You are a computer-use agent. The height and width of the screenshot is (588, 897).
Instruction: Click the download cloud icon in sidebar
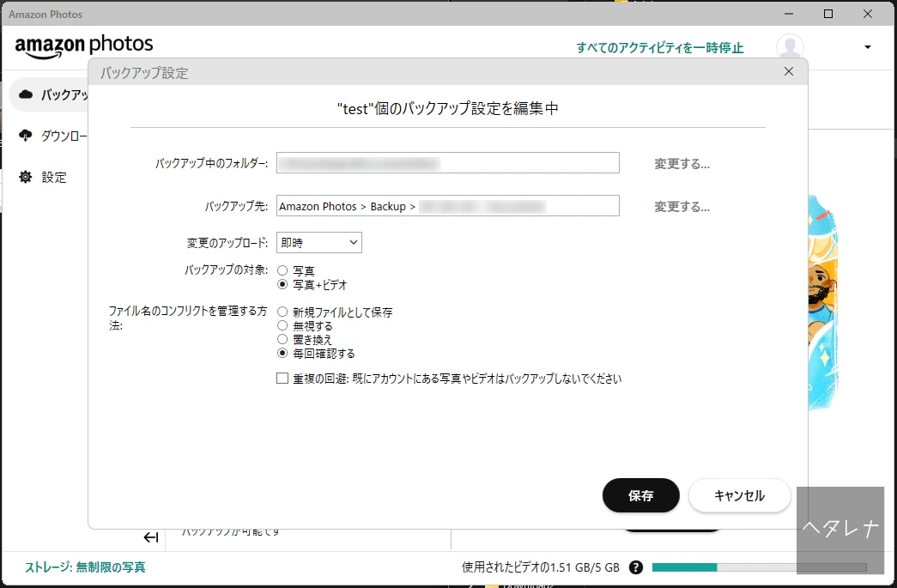[x=26, y=136]
